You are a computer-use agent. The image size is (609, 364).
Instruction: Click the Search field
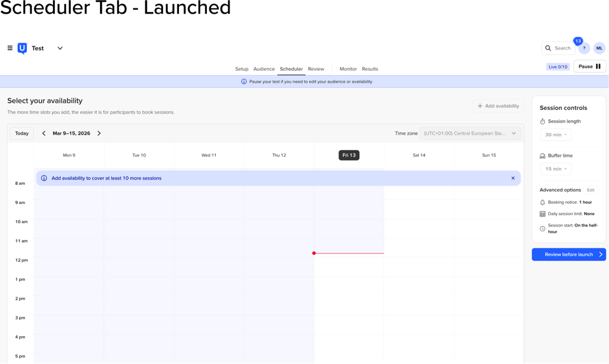click(x=558, y=48)
